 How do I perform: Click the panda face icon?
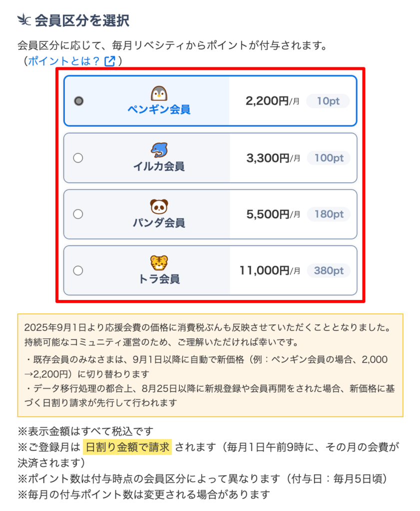(159, 206)
